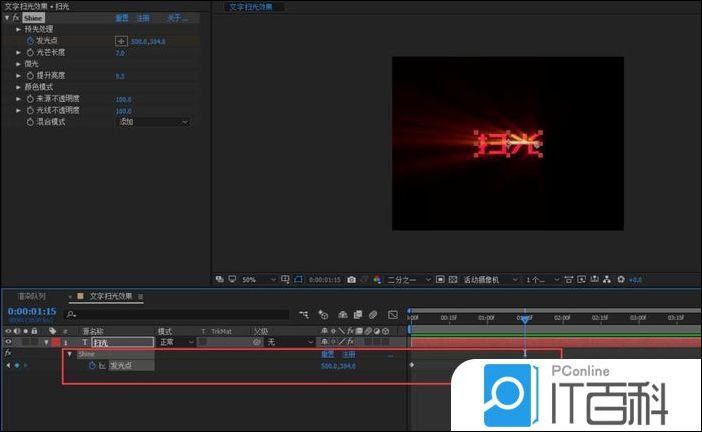
Task: Hide the 扫光 layer with eye toggle
Action: 9,342
